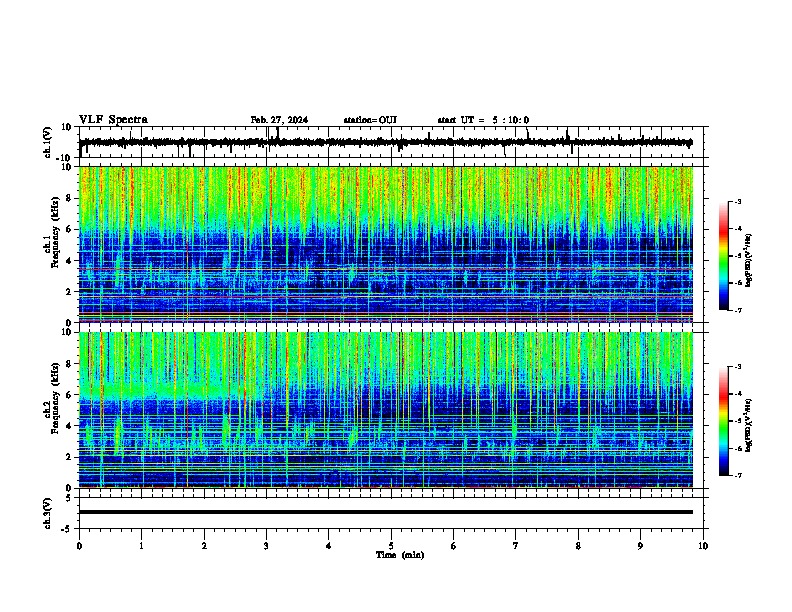Click time axis tick label "5" at the bottom
The height and width of the screenshot is (612, 792).
391,546
